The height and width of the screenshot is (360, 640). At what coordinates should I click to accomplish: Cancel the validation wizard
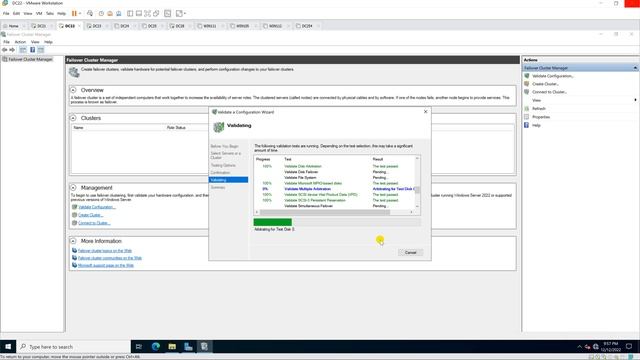[410, 253]
